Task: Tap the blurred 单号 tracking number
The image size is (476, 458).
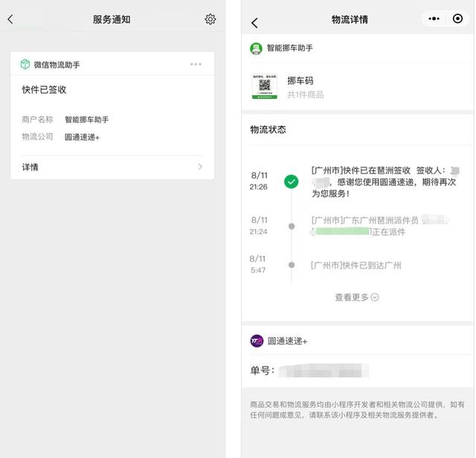Action: coord(324,370)
